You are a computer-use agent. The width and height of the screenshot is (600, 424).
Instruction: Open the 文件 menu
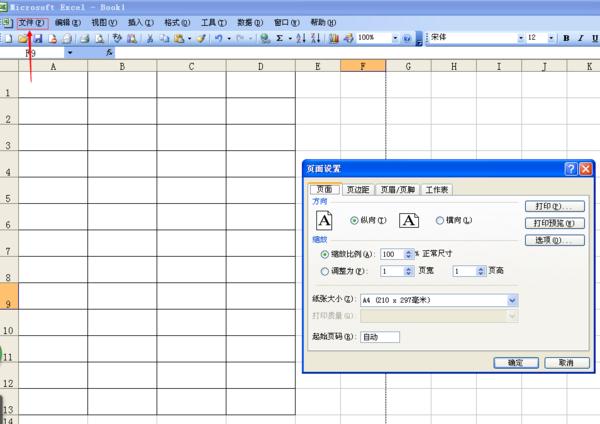[31, 21]
